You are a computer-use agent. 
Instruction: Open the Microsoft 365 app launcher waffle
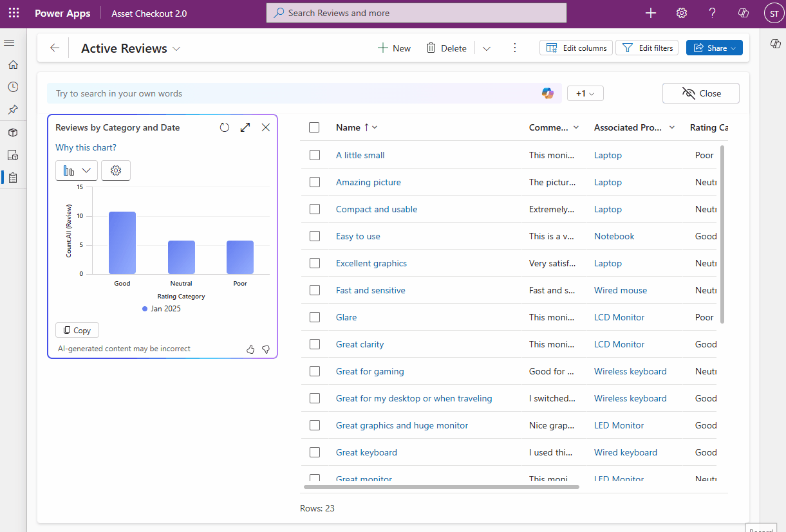click(14, 13)
